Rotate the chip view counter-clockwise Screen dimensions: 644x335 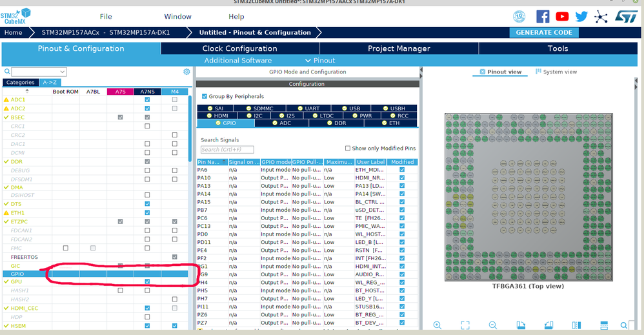click(548, 325)
